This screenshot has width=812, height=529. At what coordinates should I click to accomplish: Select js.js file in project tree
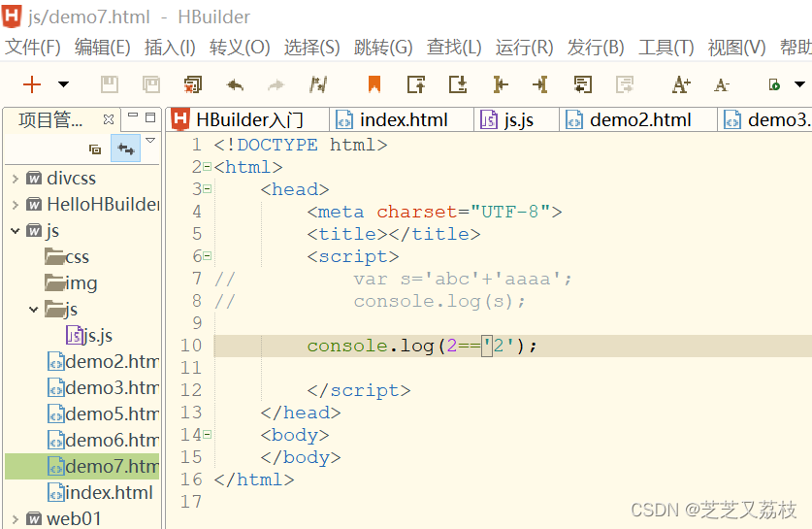click(x=89, y=336)
